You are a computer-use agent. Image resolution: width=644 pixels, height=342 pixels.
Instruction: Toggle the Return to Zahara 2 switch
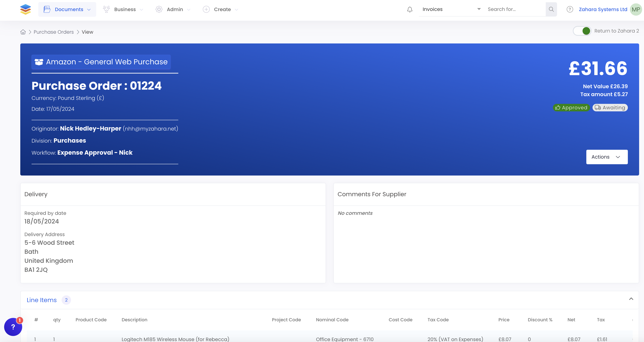(x=582, y=31)
